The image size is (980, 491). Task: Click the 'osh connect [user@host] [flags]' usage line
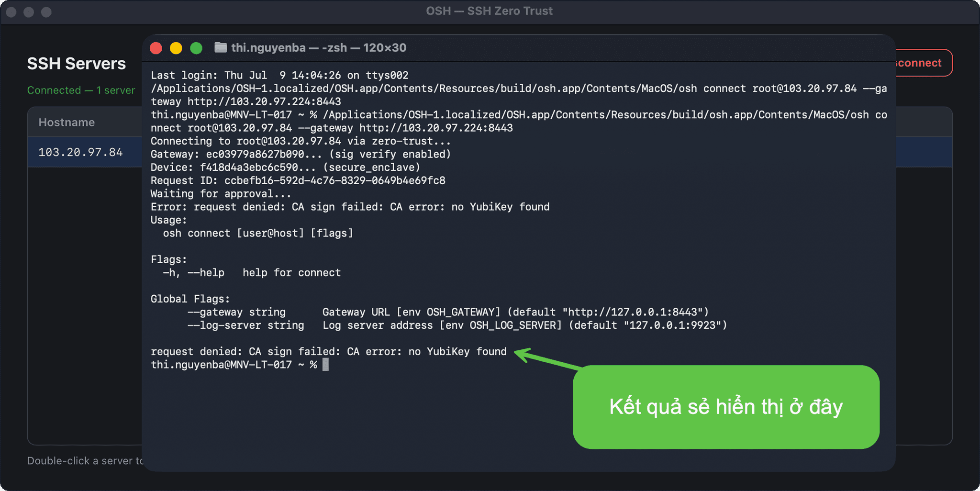pyautogui.click(x=258, y=233)
